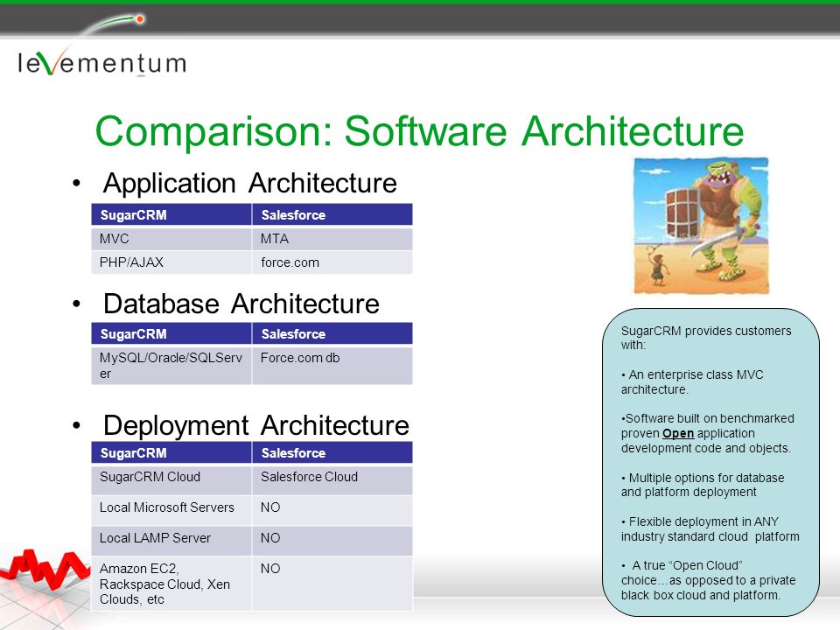
Task: Click the 'PHP/AJAX' cell
Action: pyautogui.click(x=171, y=262)
